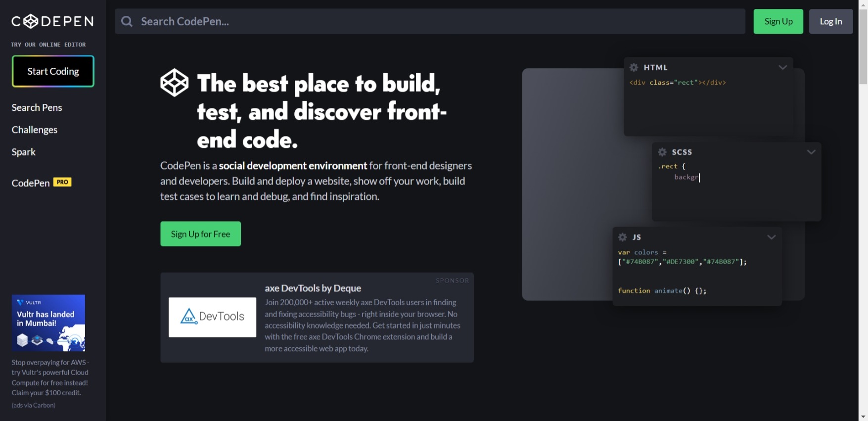Screen dimensions: 868x421
Task: Expand the JS panel chevron dropdown
Action: 772,237
